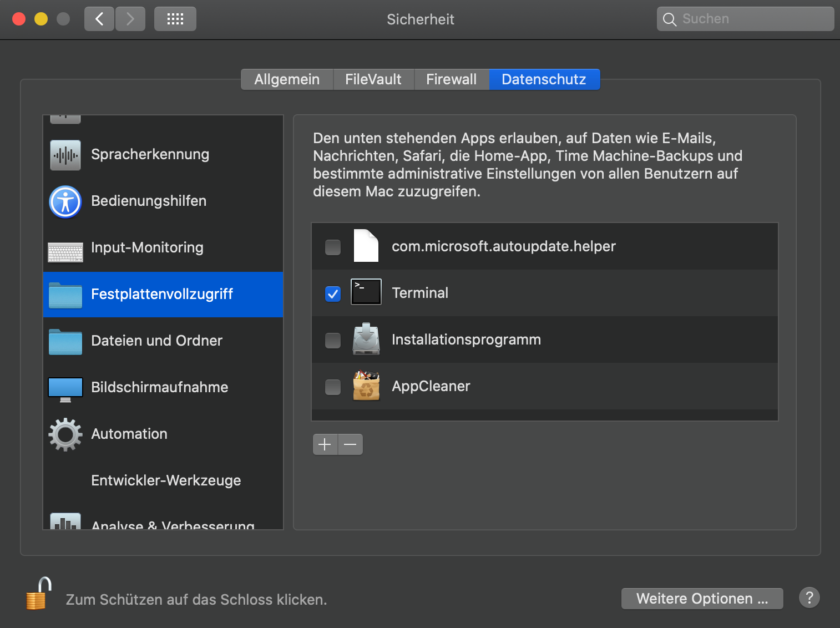The height and width of the screenshot is (628, 840).
Task: Enable the Installationsprogramm checkbox
Action: 333,340
